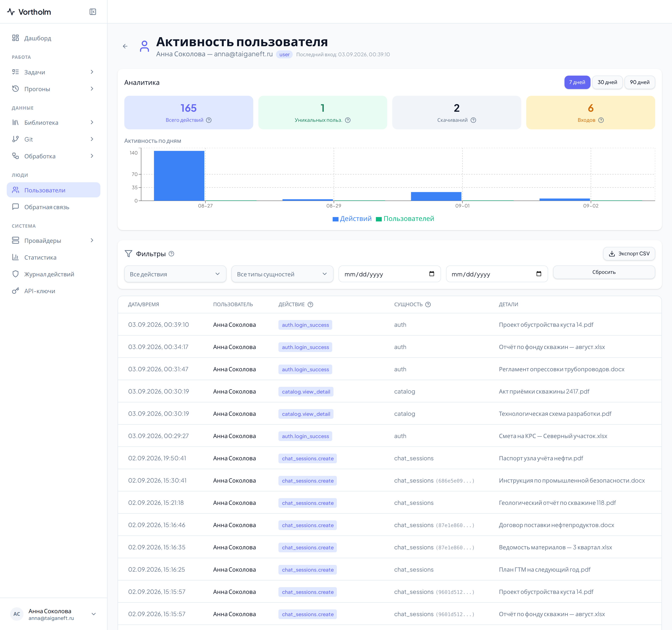This screenshot has width=672, height=630.
Task: Select the 7 дней period
Action: coord(577,82)
